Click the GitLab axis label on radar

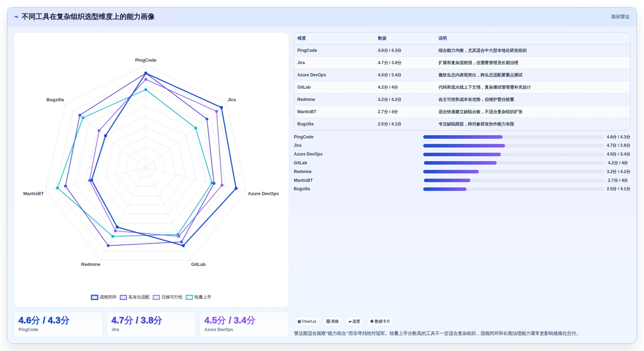tap(198, 264)
